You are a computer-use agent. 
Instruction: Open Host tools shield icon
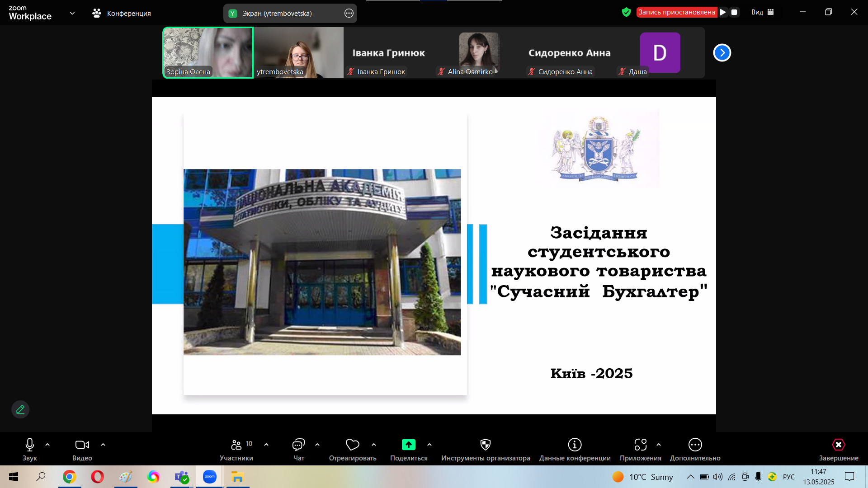click(x=485, y=445)
